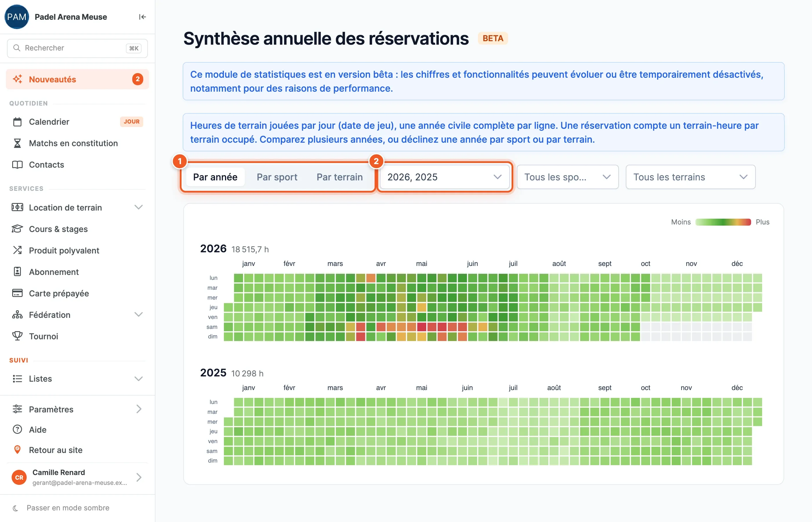This screenshot has width=812, height=522.
Task: Open Abonnement badge icon
Action: tap(17, 271)
